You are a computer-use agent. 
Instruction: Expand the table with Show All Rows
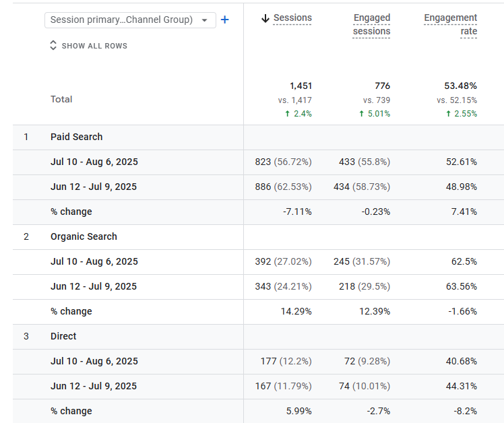pos(88,46)
